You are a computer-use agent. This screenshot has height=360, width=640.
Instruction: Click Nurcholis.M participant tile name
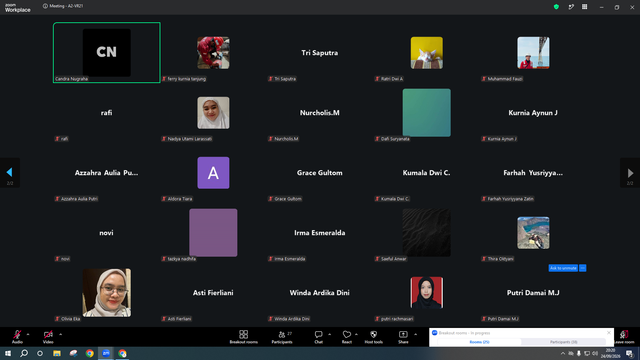[320, 113]
